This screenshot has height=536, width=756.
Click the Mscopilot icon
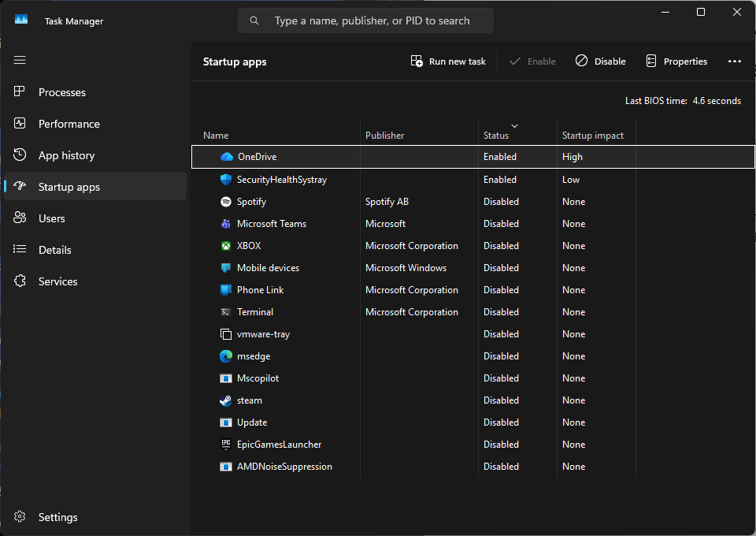226,378
